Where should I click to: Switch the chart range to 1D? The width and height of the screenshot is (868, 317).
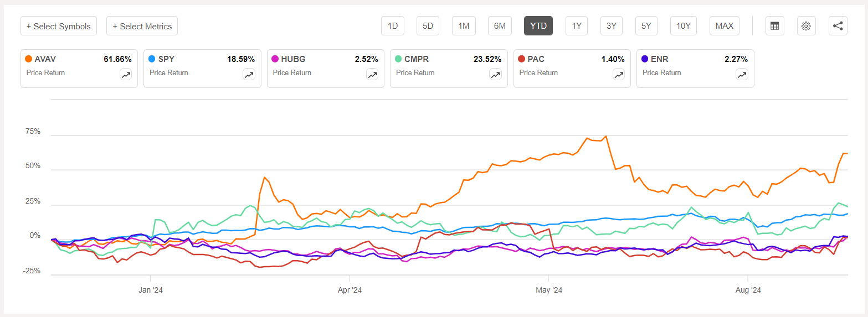coord(393,26)
